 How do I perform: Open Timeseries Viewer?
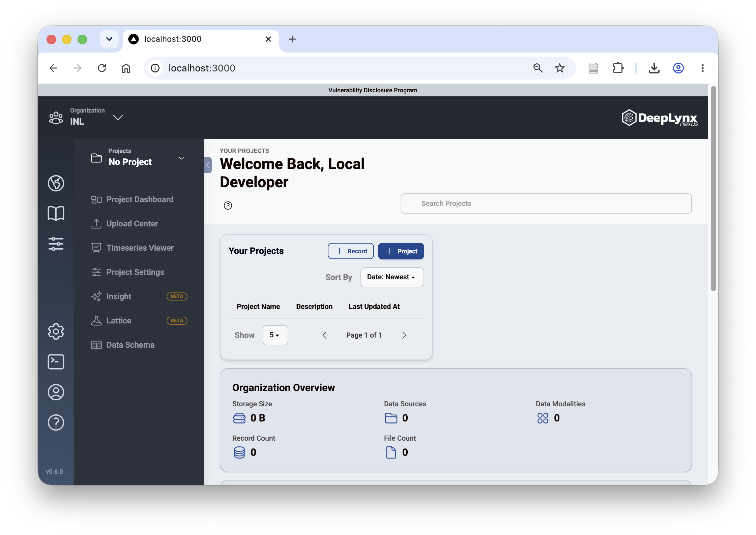(139, 248)
